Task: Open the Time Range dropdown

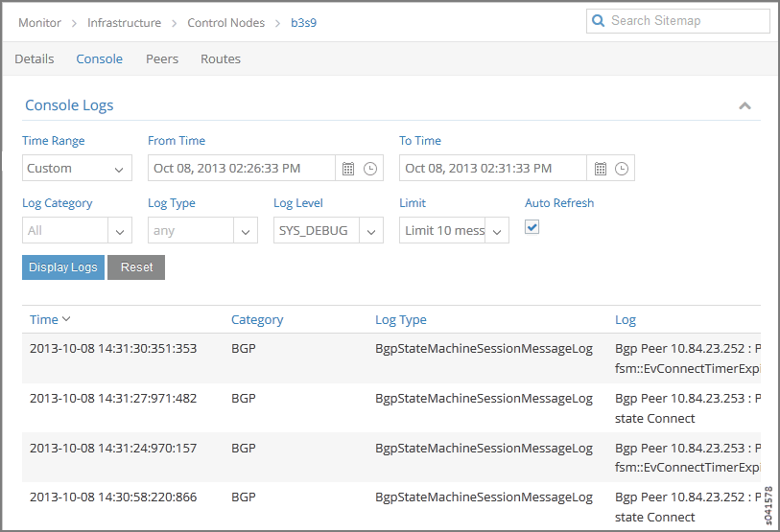Action: pos(77,169)
